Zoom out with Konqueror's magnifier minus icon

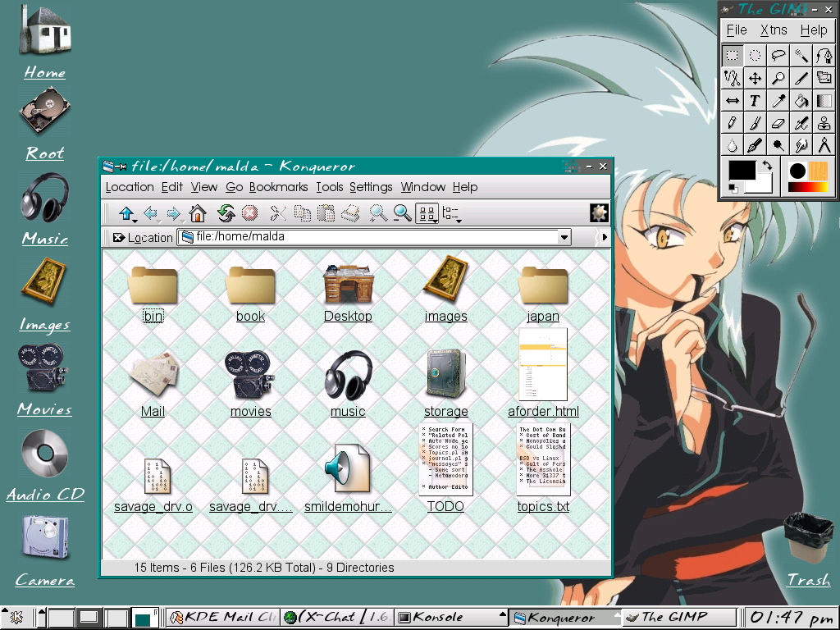(x=402, y=213)
